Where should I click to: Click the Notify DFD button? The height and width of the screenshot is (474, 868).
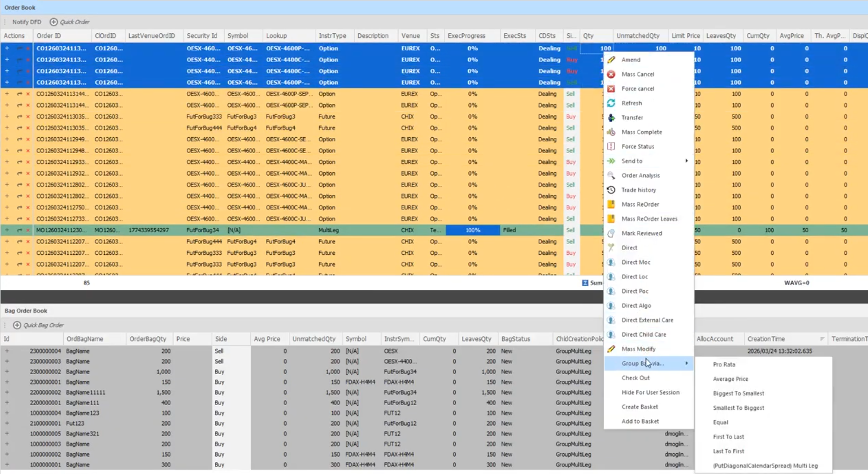(27, 22)
